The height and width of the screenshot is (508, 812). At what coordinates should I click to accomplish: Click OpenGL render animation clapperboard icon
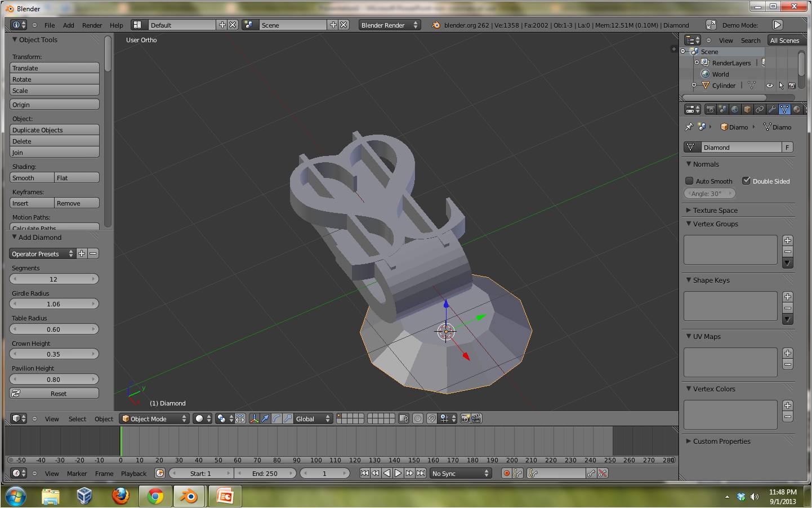(x=476, y=418)
